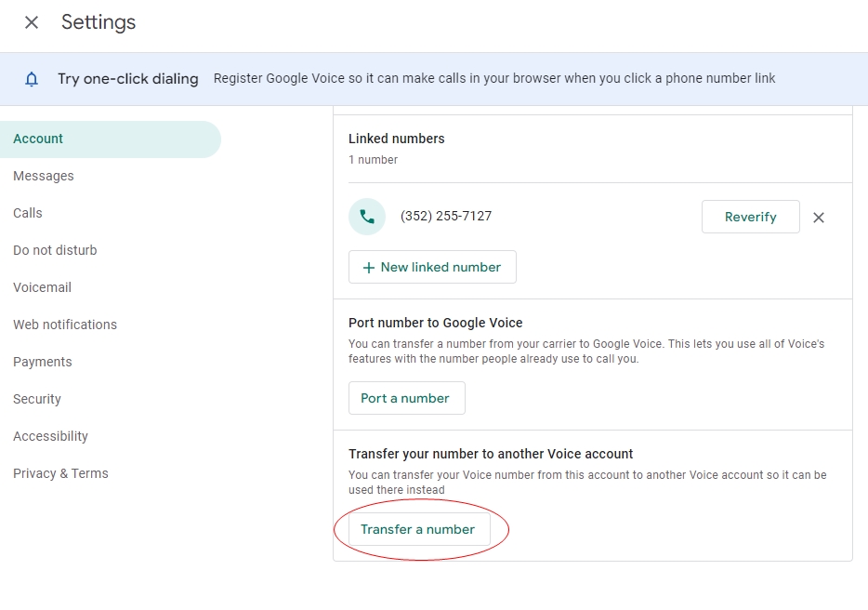Open the Security section
The height and width of the screenshot is (610, 868).
[x=37, y=399]
